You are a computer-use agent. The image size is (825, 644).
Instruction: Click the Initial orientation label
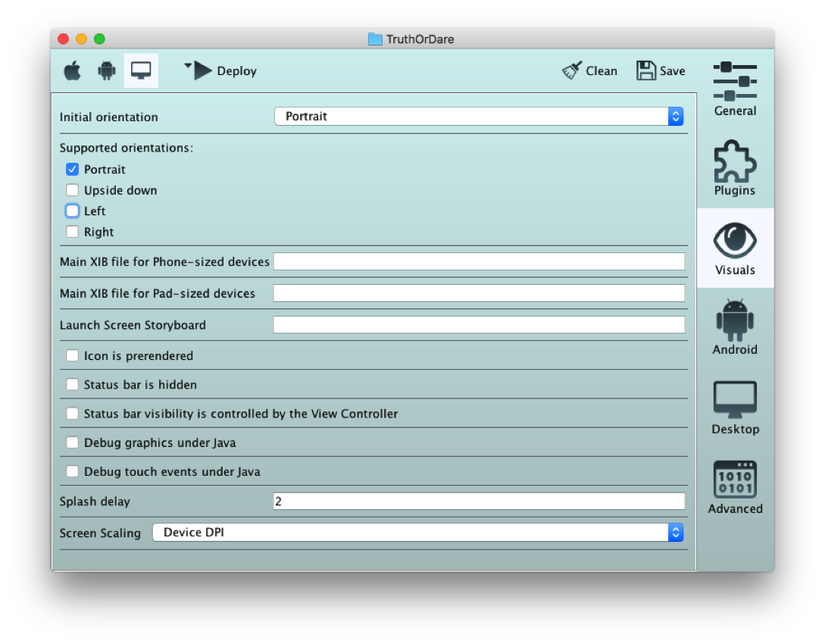pos(109,117)
